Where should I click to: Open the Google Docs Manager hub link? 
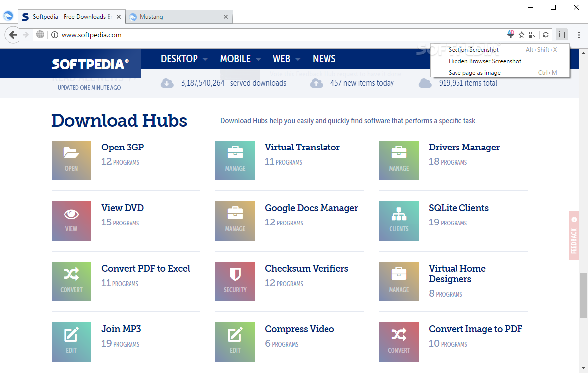pos(311,208)
